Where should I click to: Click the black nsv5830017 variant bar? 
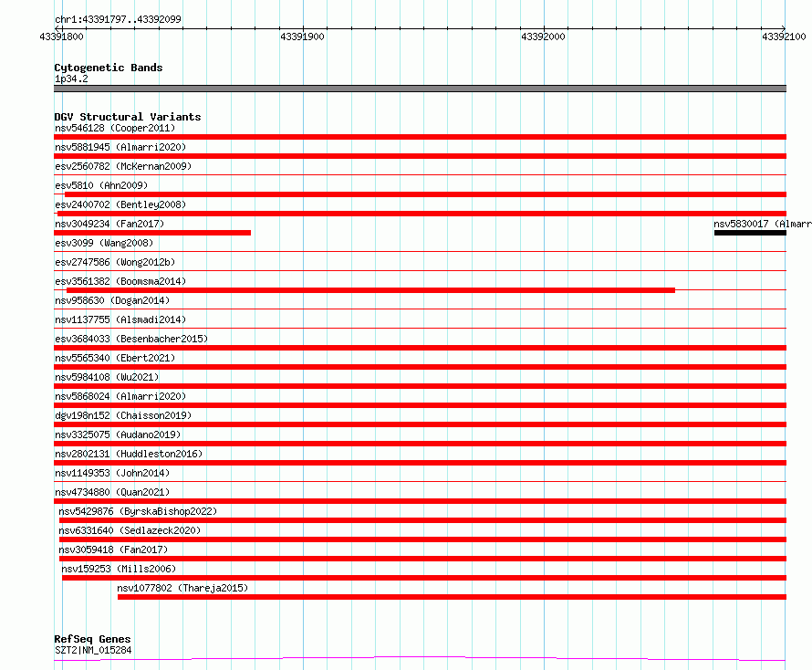pyautogui.click(x=750, y=233)
